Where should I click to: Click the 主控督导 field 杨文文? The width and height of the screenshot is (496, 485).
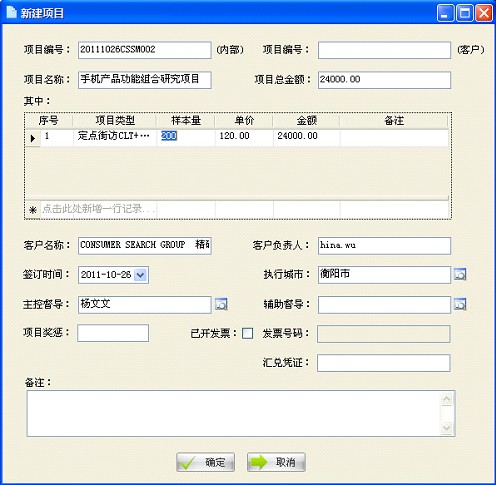pos(145,305)
